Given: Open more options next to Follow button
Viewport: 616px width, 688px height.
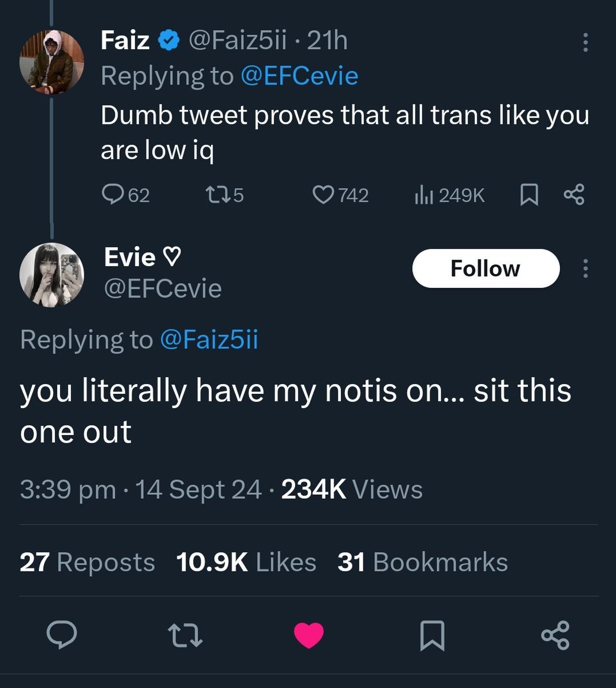Looking at the screenshot, I should coord(585,268).
